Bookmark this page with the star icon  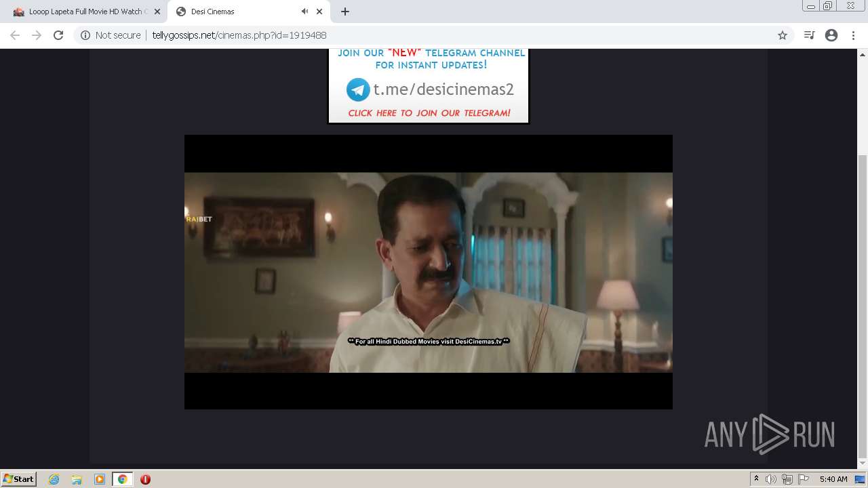coord(783,35)
